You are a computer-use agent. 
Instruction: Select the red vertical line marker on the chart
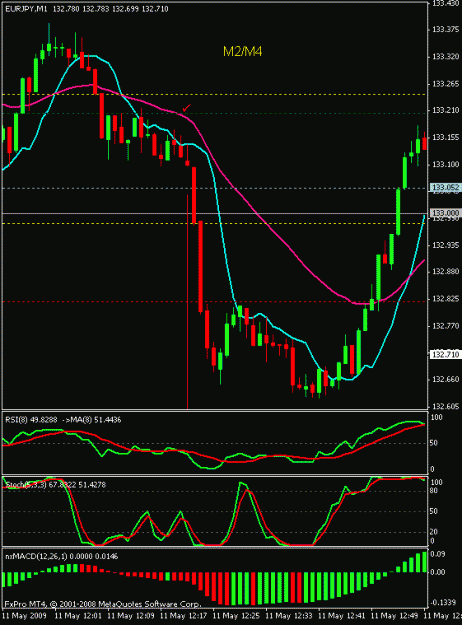click(187, 301)
